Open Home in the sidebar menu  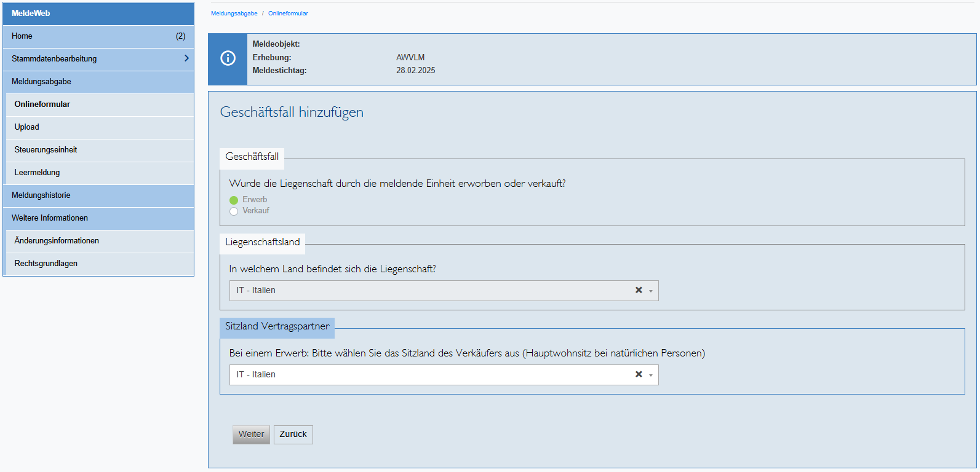[x=22, y=36]
